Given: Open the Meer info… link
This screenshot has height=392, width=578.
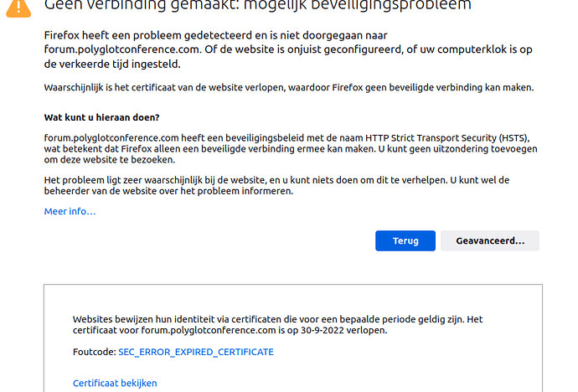Looking at the screenshot, I should coord(70,211).
